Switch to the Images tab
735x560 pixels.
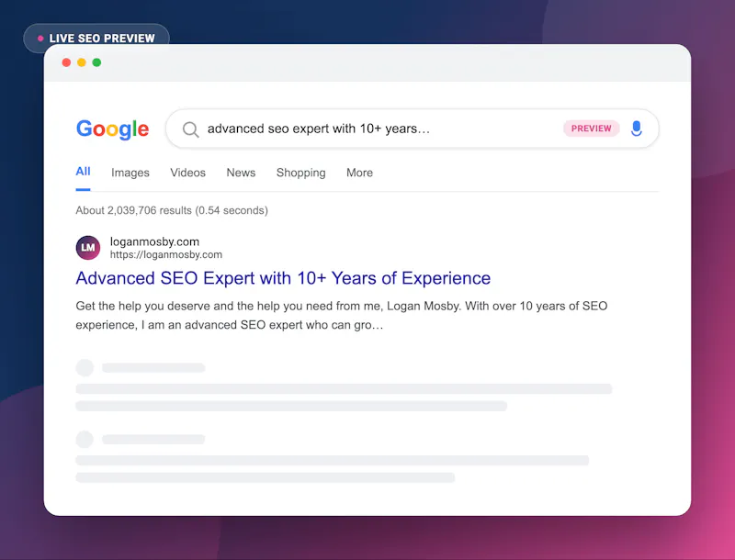coord(130,173)
